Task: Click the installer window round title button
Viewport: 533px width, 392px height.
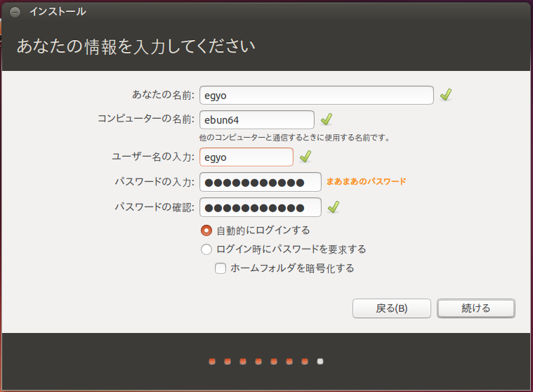Action: click(15, 12)
